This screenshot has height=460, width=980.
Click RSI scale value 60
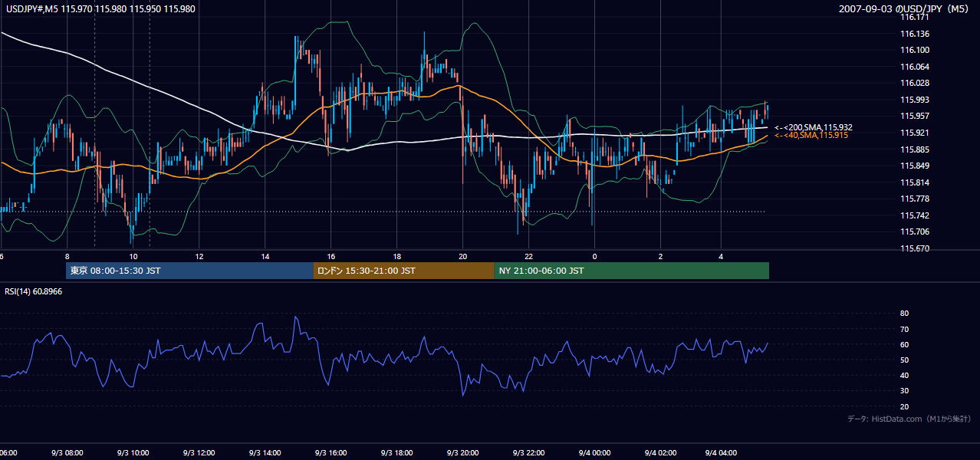904,344
